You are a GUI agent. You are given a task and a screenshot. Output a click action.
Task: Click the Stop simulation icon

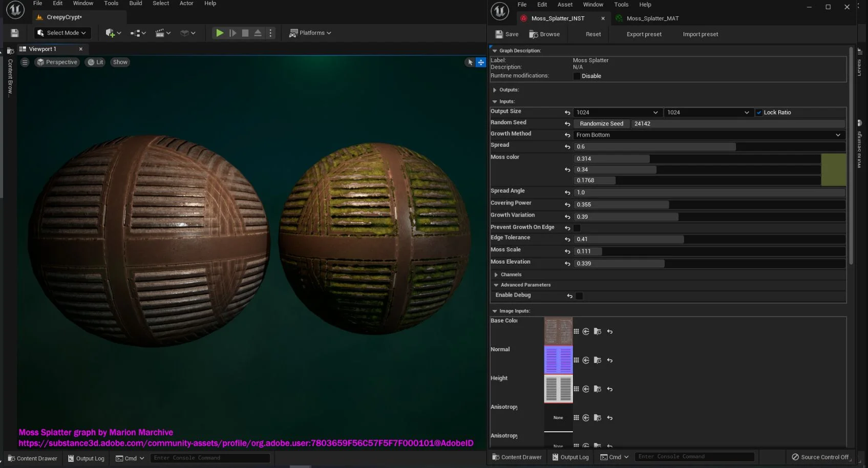click(245, 33)
